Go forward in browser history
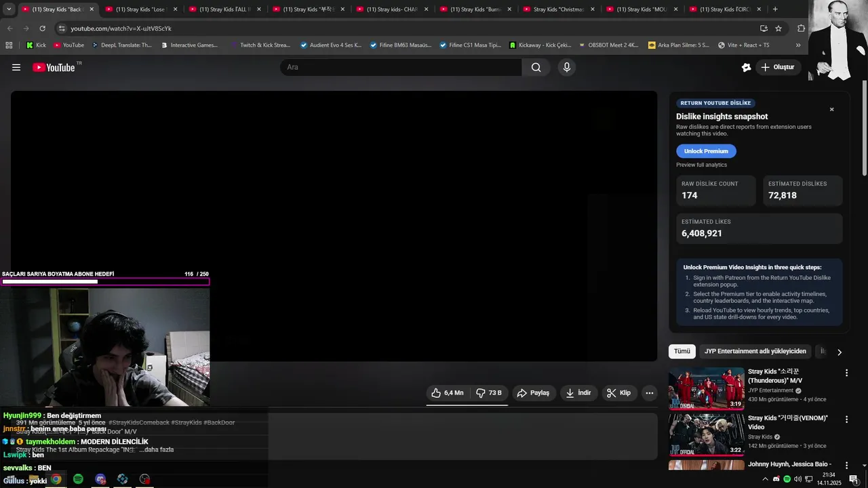The width and height of the screenshot is (868, 488). 26,28
